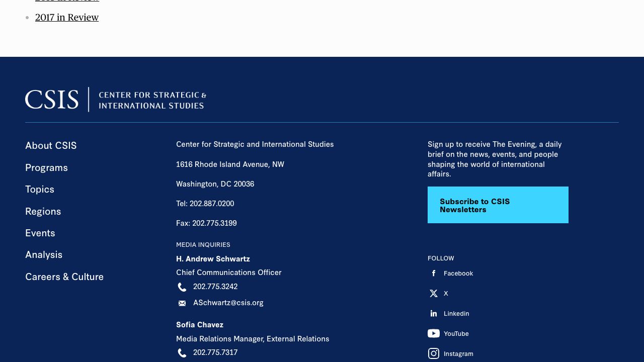Email ASchwartz@csis.org address link

[x=228, y=303]
